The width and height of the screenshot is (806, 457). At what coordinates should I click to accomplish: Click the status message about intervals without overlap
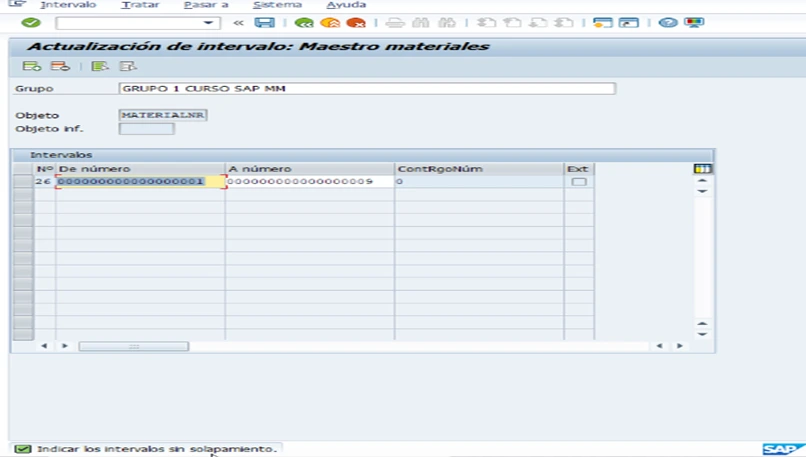click(x=157, y=449)
